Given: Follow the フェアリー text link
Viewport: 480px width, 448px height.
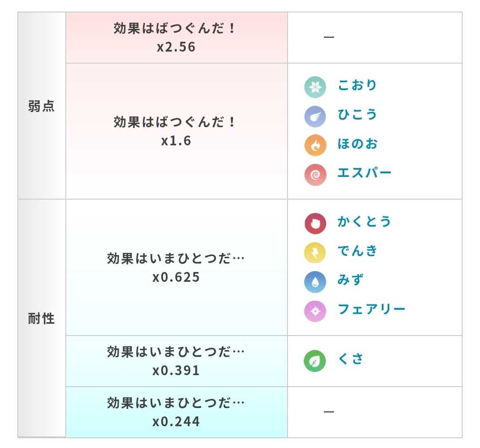Looking at the screenshot, I should click(x=371, y=309).
